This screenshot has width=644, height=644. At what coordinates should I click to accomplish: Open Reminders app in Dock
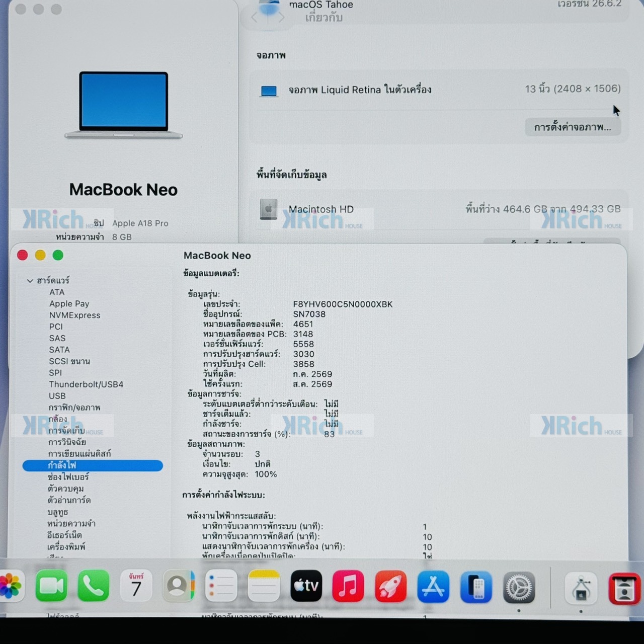[x=221, y=586]
